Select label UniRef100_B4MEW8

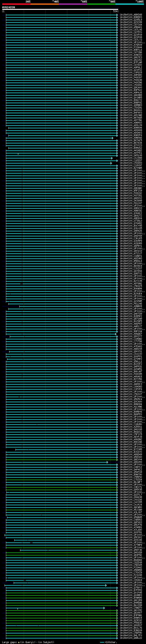pos(131,603)
